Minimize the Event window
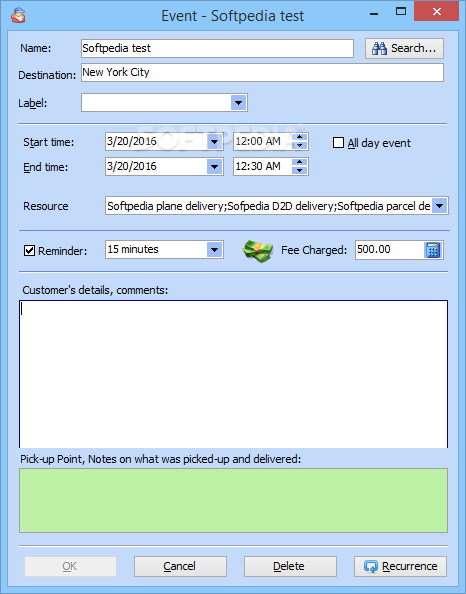The image size is (466, 594). point(374,14)
